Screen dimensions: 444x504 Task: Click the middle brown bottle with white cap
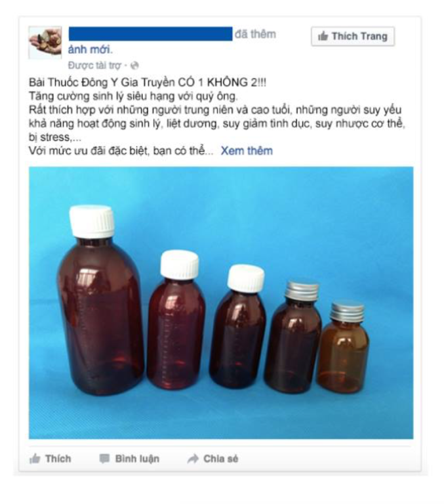238,326
